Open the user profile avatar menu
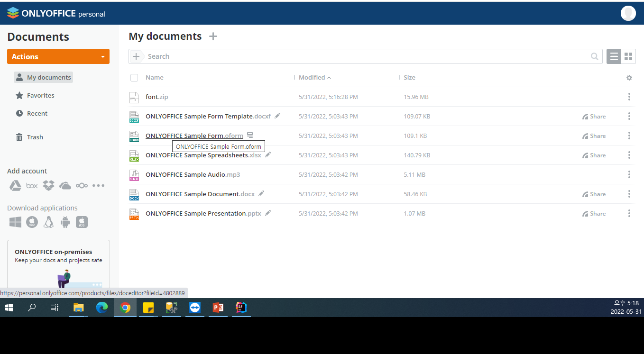644x354 pixels. (628, 13)
